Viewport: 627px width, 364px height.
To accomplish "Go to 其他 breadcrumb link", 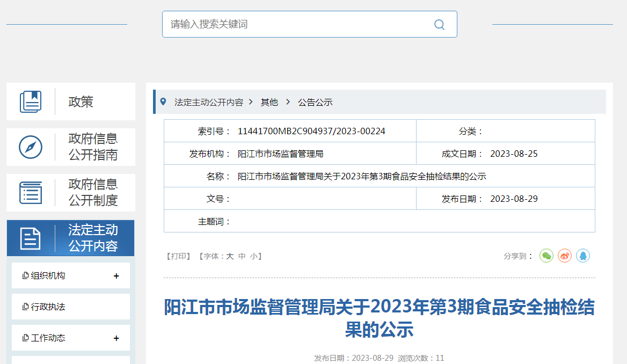I will (x=269, y=103).
